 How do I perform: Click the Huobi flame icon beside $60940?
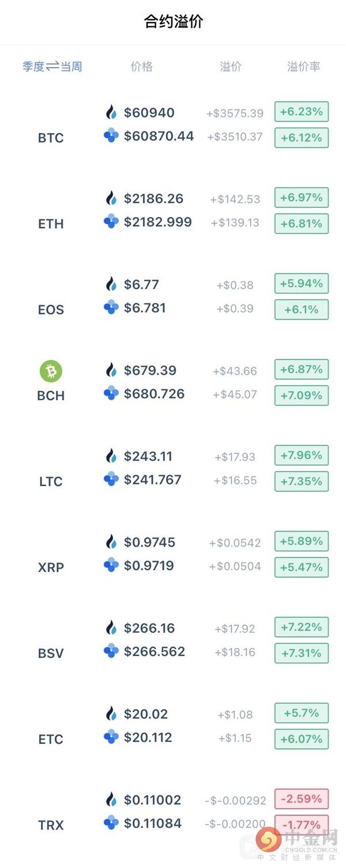click(111, 112)
